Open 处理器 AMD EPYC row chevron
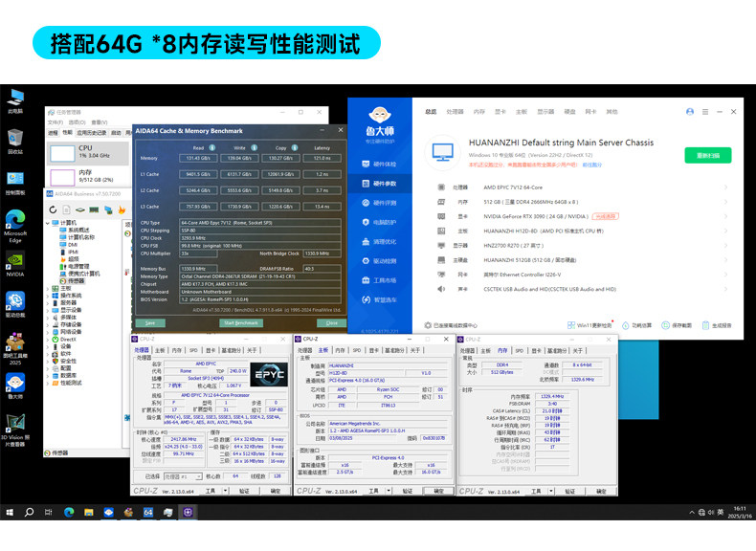This screenshot has height=551, width=756. pyautogui.click(x=725, y=187)
